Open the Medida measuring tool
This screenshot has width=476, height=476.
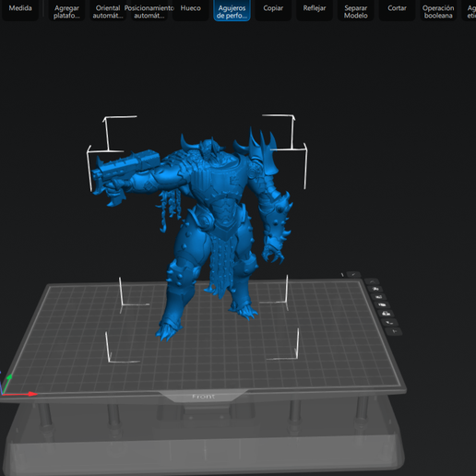[x=20, y=10]
